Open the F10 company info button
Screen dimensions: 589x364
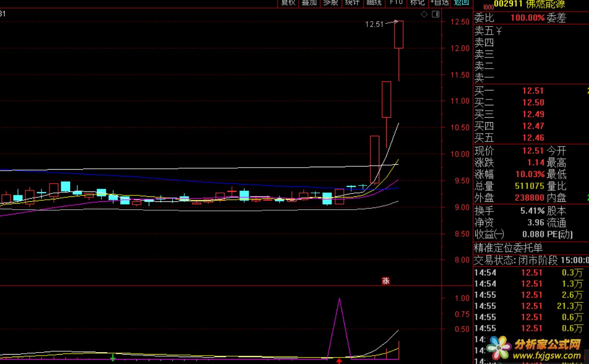click(396, 3)
